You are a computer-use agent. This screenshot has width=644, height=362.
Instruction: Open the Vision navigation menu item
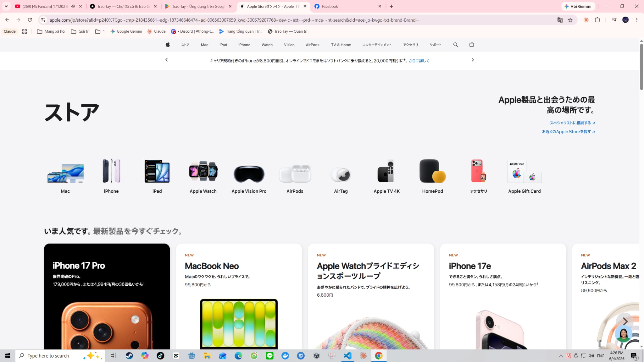click(x=289, y=45)
